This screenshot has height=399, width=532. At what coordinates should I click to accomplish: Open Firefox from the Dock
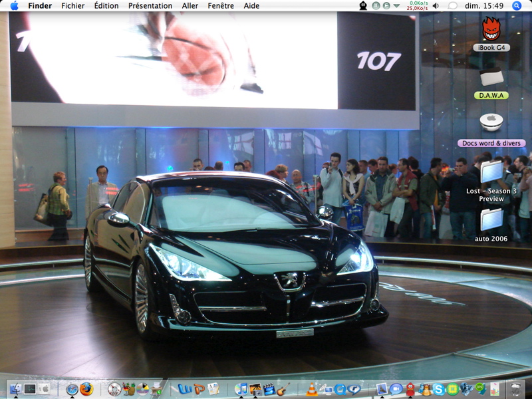tap(86, 389)
